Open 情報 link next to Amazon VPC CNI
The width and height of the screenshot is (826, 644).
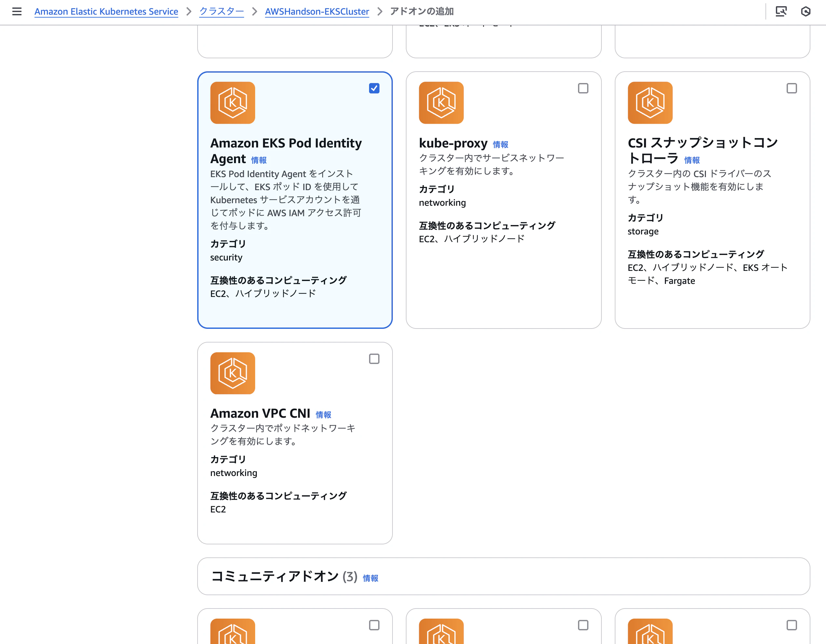pyautogui.click(x=324, y=414)
